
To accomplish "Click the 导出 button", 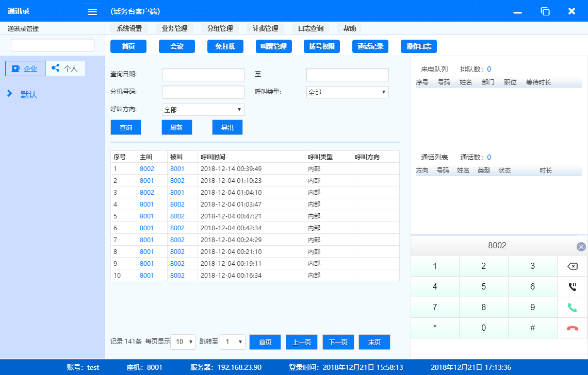I will coord(227,127).
